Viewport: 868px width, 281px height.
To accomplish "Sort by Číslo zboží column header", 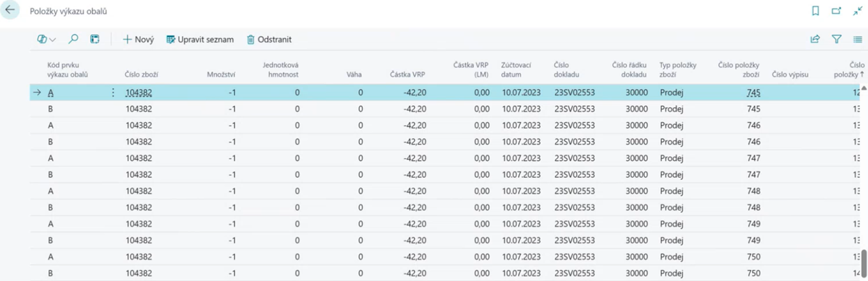I will [x=141, y=75].
